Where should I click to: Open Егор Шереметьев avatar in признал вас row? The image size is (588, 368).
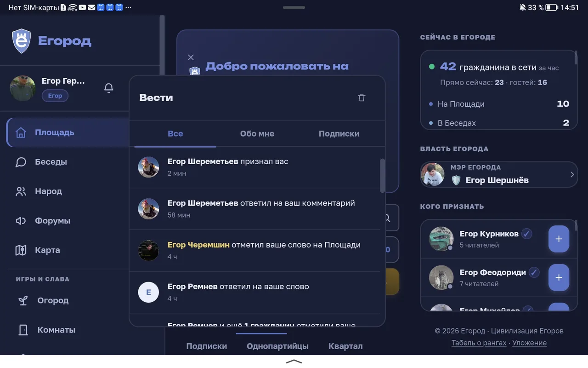(x=148, y=167)
